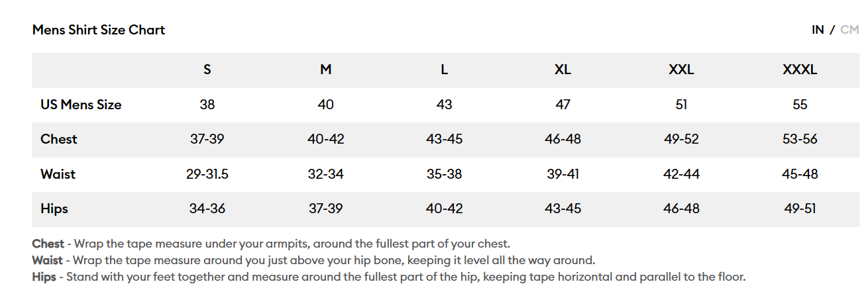Image resolution: width=868 pixels, height=288 pixels.
Task: Click the Hips row label in table
Action: point(54,209)
